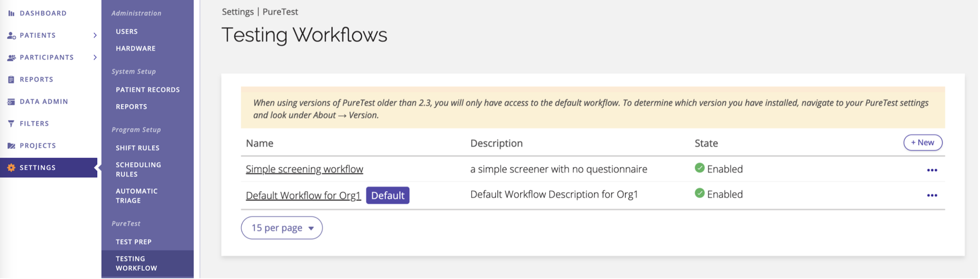980x279 pixels.
Task: Click Enabled text in Default Workflow row
Action: 725,194
